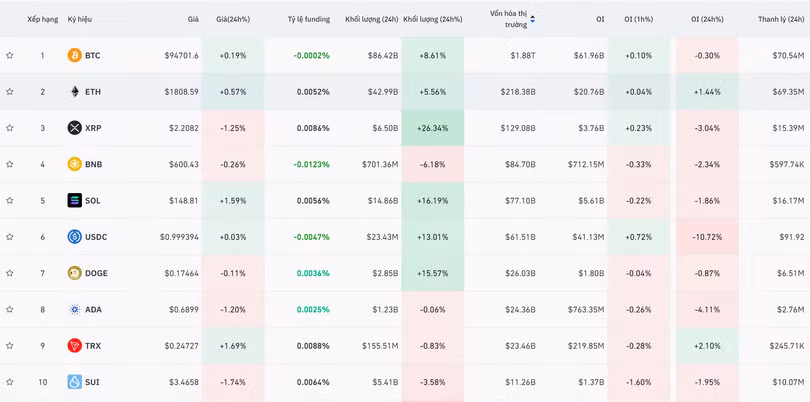Image resolution: width=810 pixels, height=402 pixels.
Task: Click the Bitcoin (BTC) coin icon
Action: pyautogui.click(x=74, y=55)
